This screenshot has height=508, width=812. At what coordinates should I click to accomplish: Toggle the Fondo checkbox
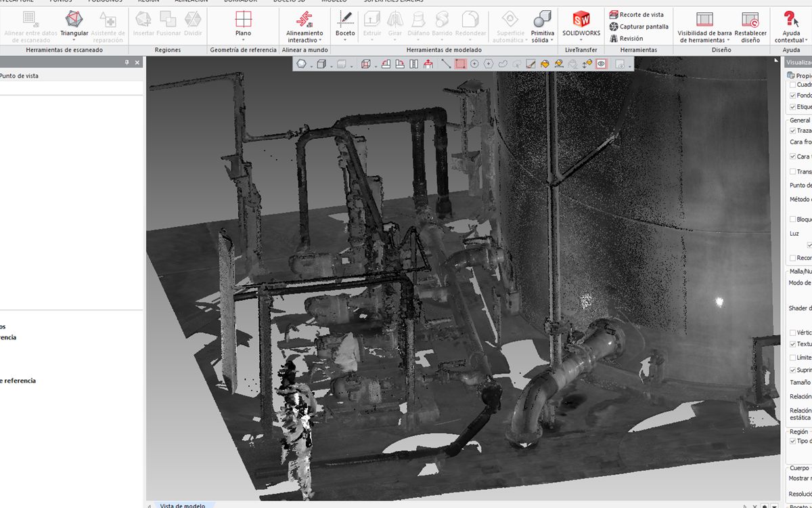(793, 96)
